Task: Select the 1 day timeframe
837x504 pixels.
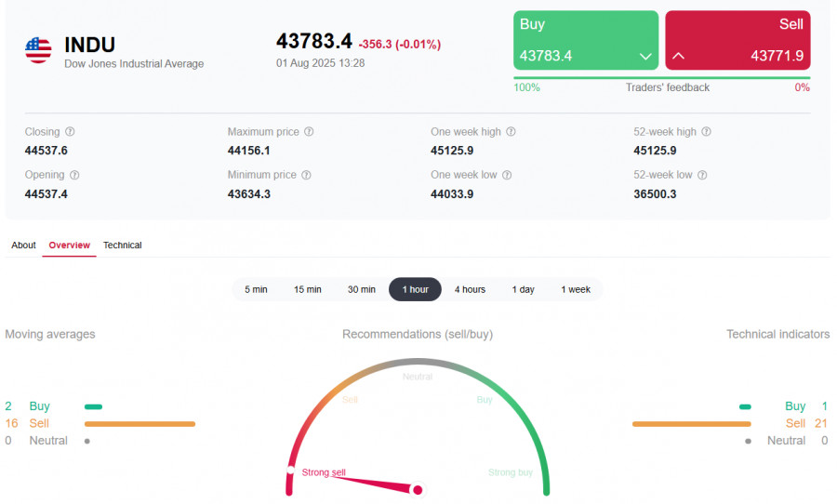Action: click(523, 289)
